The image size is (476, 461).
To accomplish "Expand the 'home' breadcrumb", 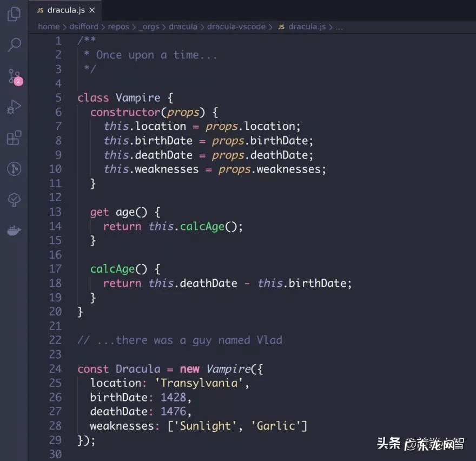I will (49, 27).
